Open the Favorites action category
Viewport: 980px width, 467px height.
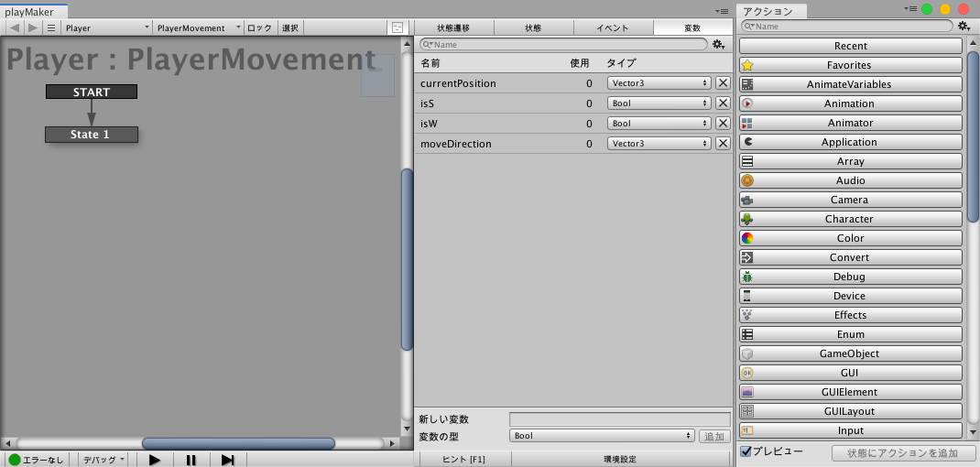[x=851, y=65]
